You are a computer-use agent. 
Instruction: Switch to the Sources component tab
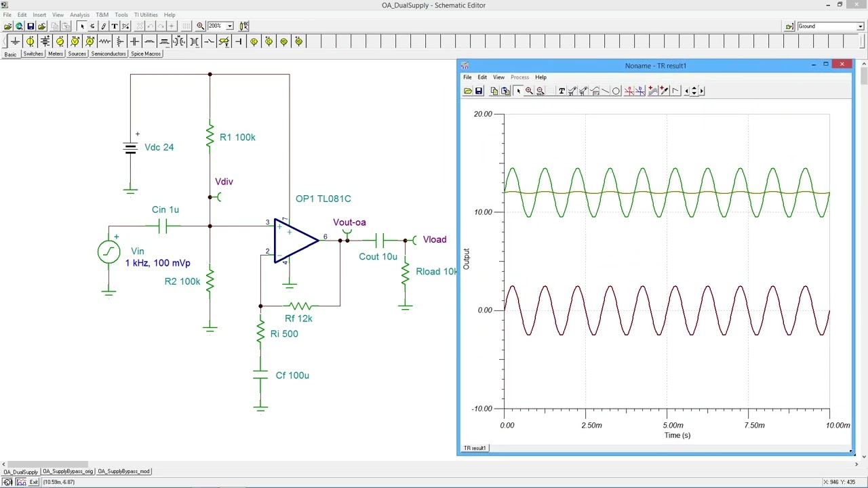tap(77, 54)
